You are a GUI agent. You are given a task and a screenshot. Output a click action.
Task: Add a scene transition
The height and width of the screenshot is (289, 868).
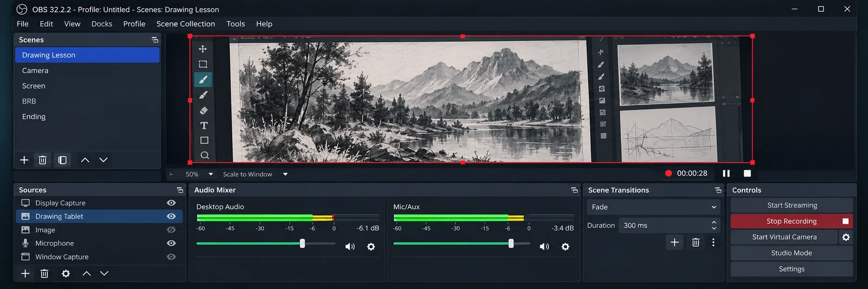[674, 242]
